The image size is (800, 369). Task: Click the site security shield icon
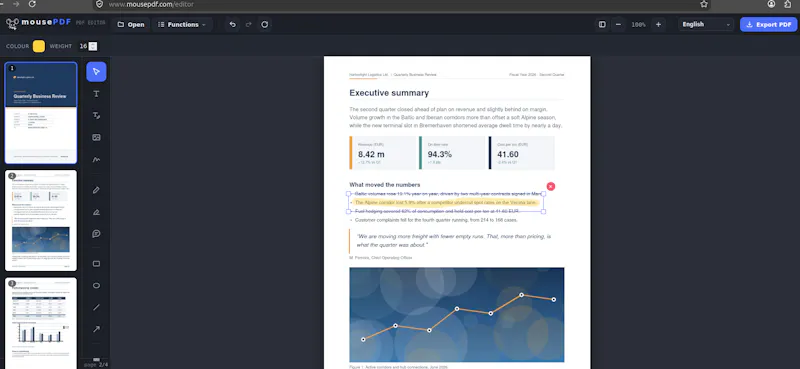coord(99,4)
